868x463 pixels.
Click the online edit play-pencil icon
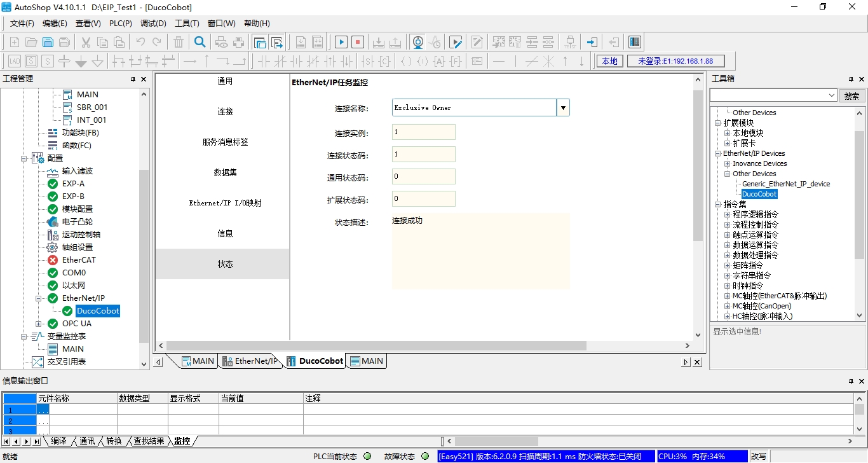pyautogui.click(x=456, y=42)
